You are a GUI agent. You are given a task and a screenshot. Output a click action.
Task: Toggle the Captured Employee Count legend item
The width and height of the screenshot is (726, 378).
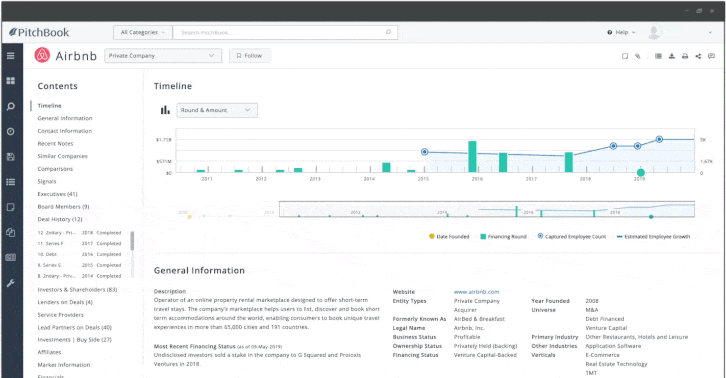(x=572, y=236)
